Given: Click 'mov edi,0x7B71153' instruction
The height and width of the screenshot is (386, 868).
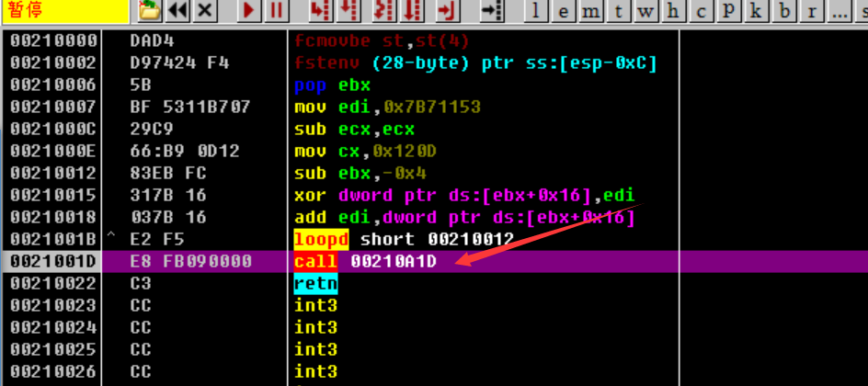Looking at the screenshot, I should pyautogui.click(x=387, y=107).
